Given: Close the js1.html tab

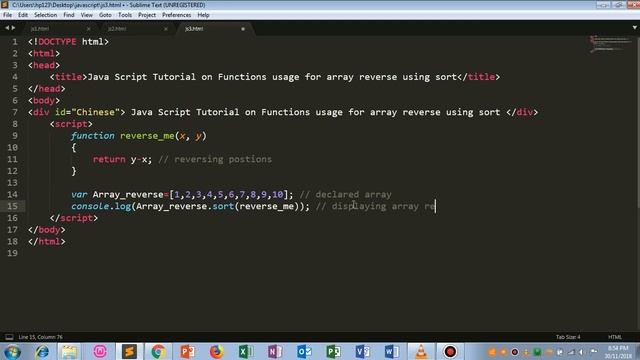Looking at the screenshot, I should point(89,29).
